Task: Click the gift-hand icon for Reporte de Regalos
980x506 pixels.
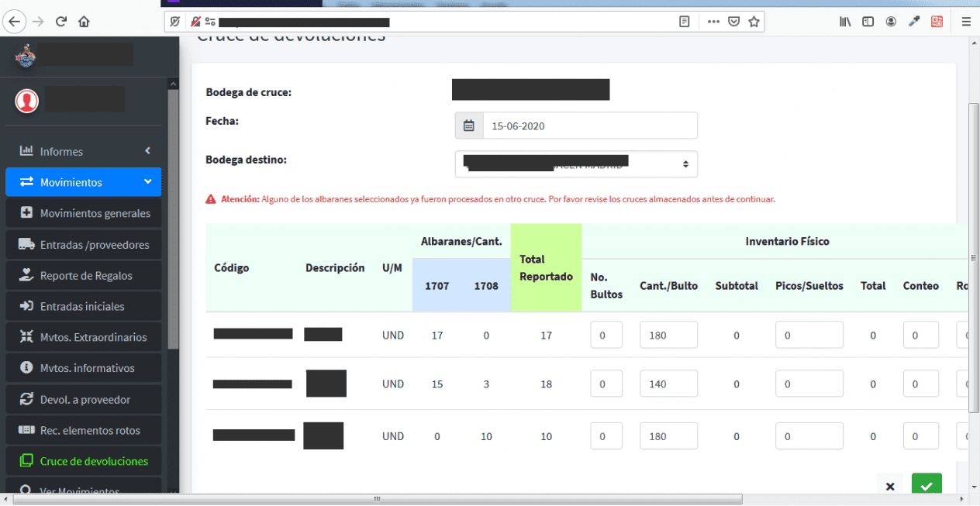Action: [x=26, y=275]
